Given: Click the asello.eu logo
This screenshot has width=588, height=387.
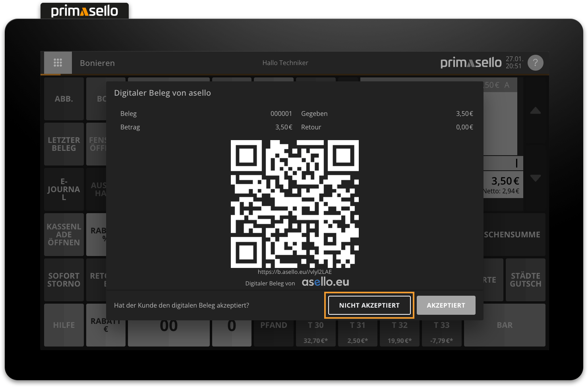Looking at the screenshot, I should pyautogui.click(x=325, y=282).
